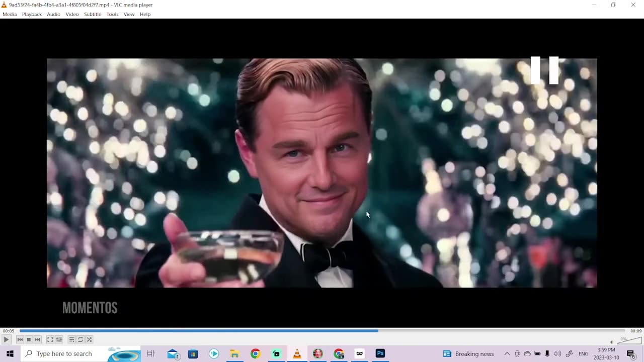Click the Play button in VLC
Image resolution: width=644 pixels, height=362 pixels.
pyautogui.click(x=6, y=340)
